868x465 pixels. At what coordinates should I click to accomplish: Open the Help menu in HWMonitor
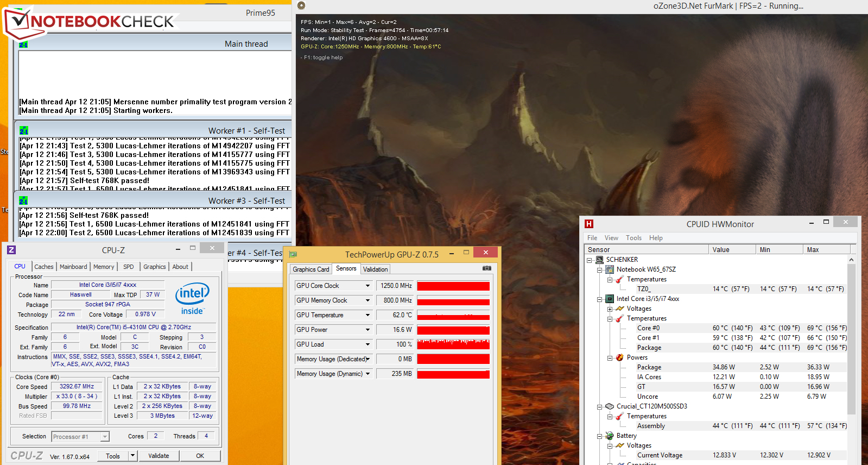[656, 238]
